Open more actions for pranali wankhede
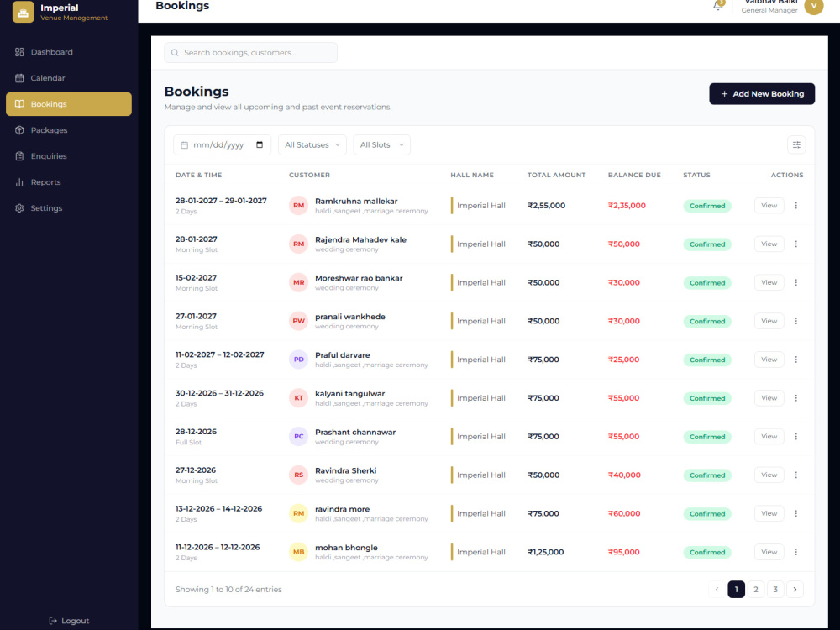 tap(795, 321)
